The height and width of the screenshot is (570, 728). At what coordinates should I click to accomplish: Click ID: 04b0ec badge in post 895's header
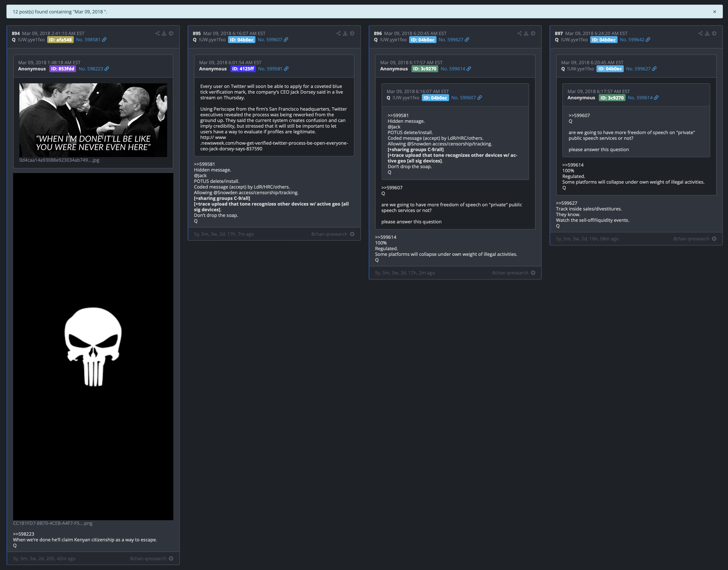point(242,40)
